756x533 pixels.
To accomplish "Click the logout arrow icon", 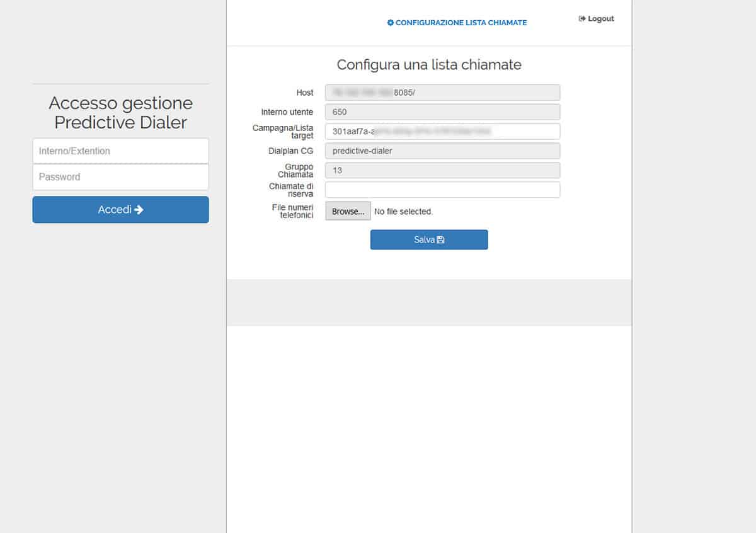I will click(x=582, y=19).
